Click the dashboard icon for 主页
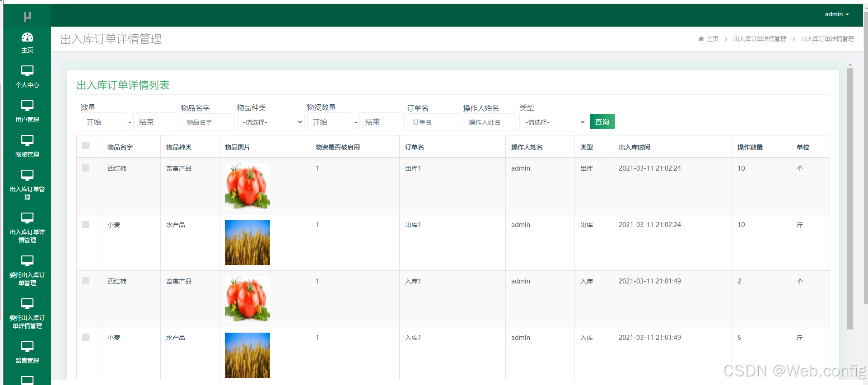This screenshot has width=868, height=385. click(27, 37)
